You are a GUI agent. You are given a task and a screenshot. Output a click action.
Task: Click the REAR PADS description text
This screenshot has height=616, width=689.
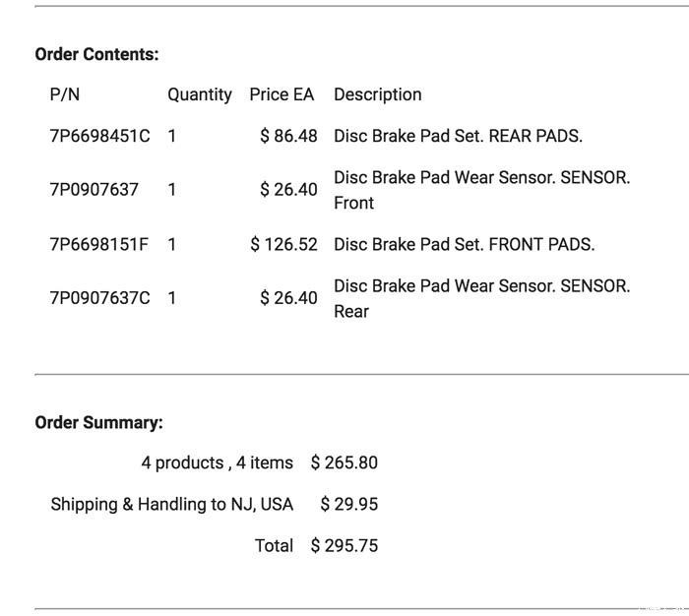point(458,136)
